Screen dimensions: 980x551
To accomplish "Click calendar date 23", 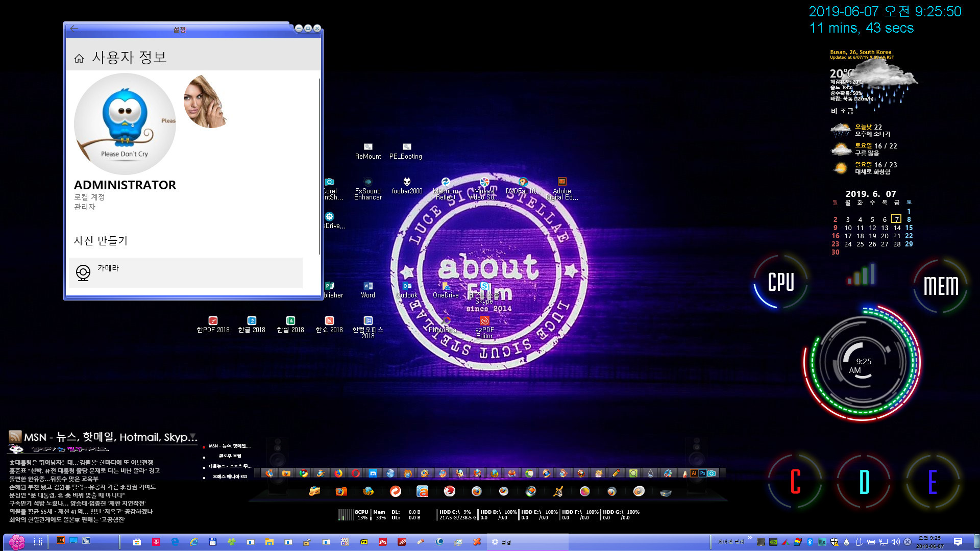I will click(x=836, y=244).
